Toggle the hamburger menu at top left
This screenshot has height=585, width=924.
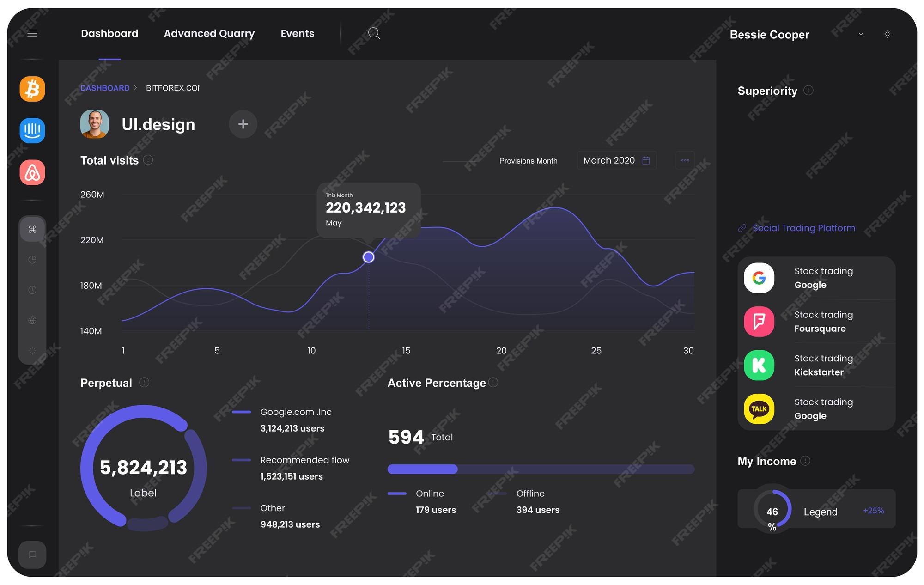click(32, 33)
